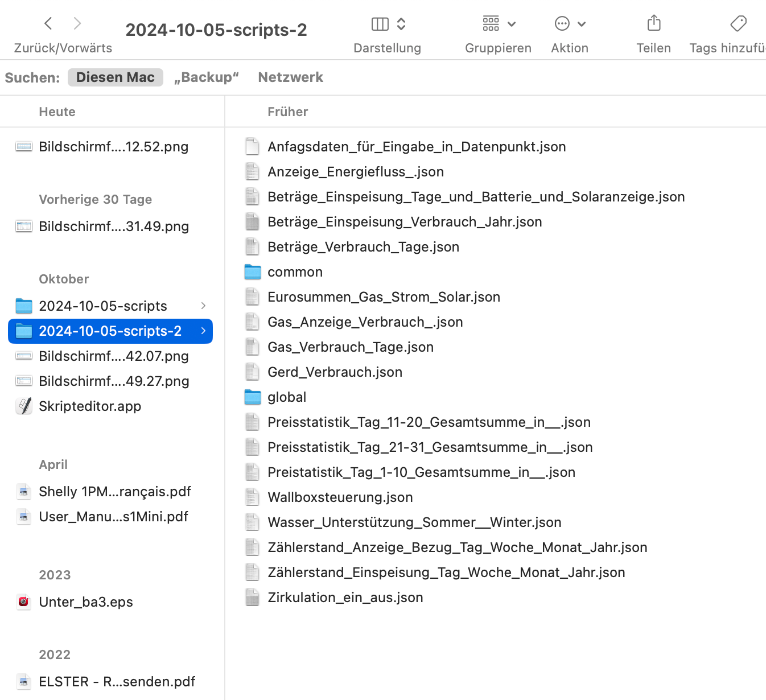Expand the 2024-10-05-scripts folder chevron

[203, 306]
